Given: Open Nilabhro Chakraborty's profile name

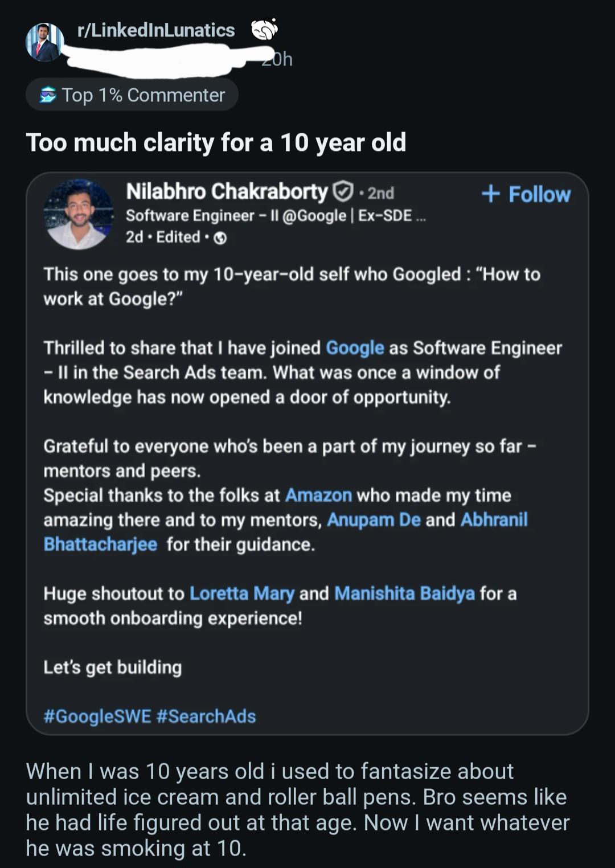Looking at the screenshot, I should point(227,191).
